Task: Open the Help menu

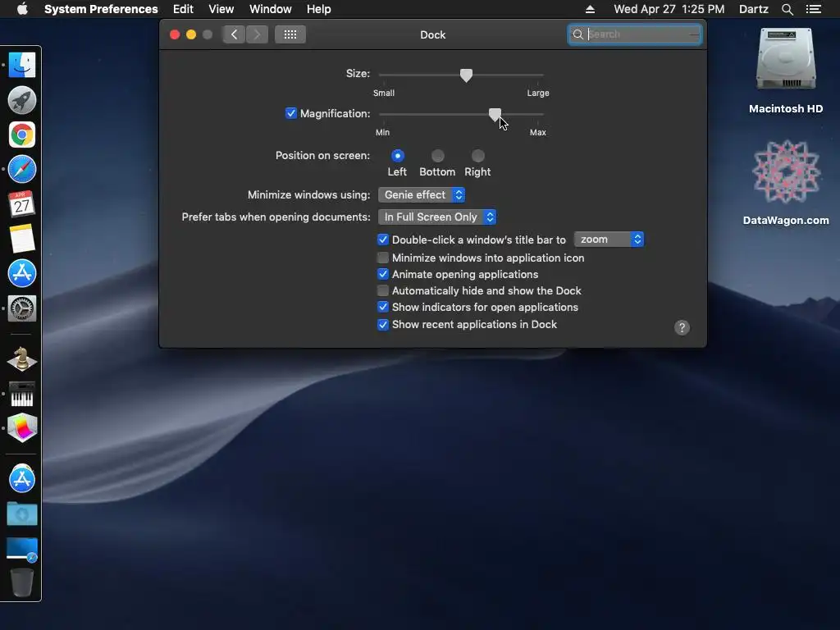Action: click(319, 9)
